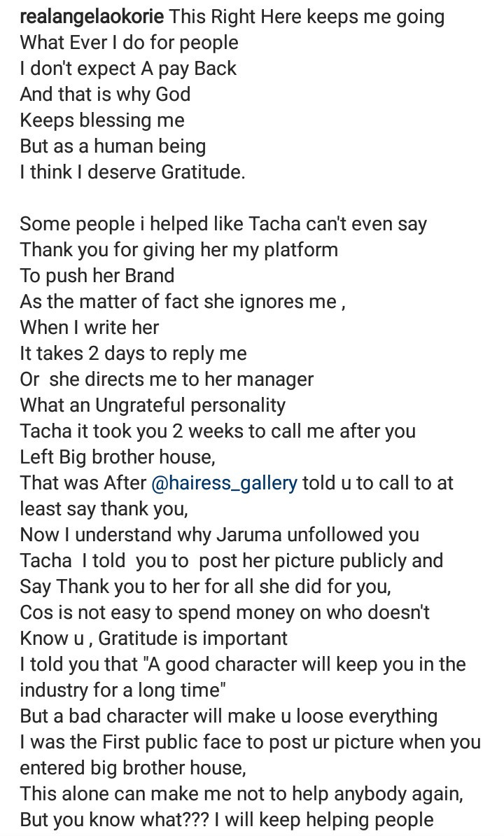Click the "entered big brother house," line
Viewport: 504px width, 836px height.
tap(133, 768)
